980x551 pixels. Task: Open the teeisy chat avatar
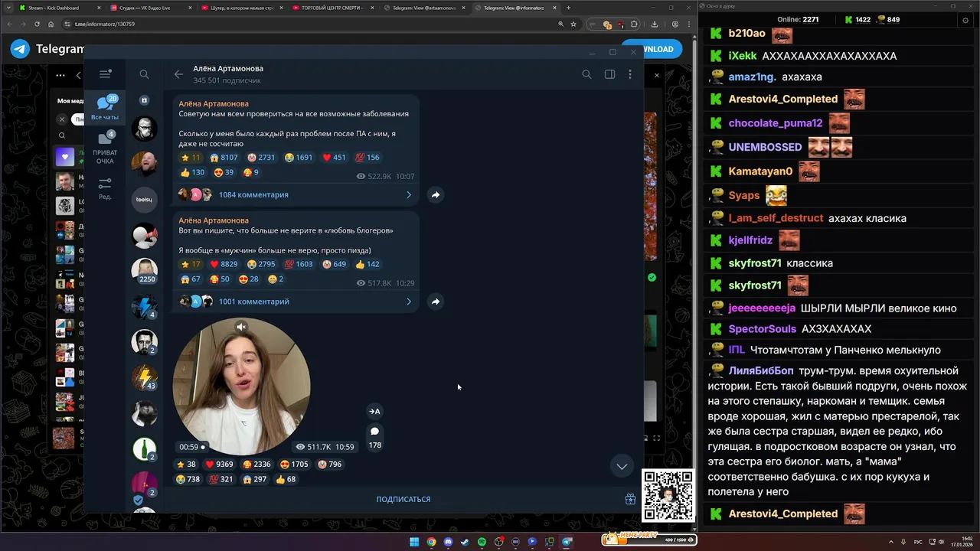click(x=144, y=199)
